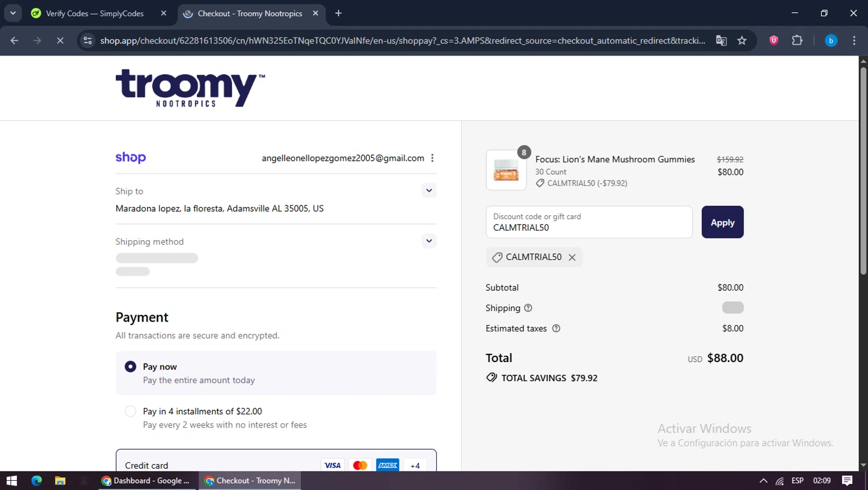Click the Mastercard icon

tap(360, 465)
